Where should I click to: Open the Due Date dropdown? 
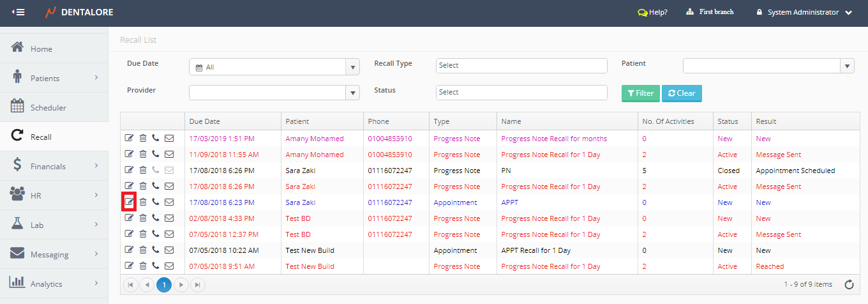pyautogui.click(x=352, y=66)
